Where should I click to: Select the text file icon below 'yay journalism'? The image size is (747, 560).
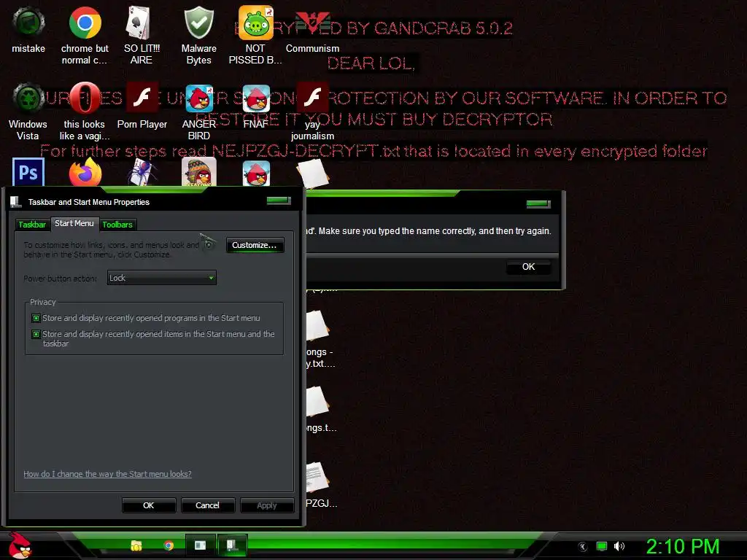312,173
